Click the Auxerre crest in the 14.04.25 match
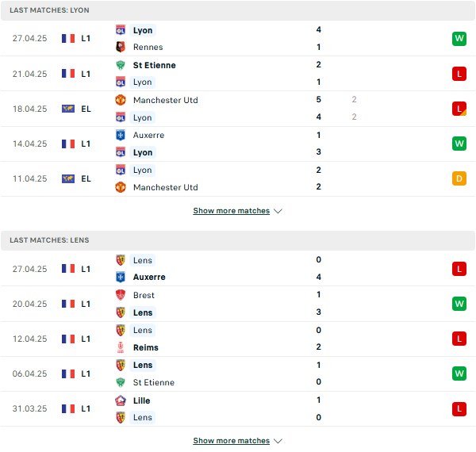This screenshot has height=452, width=476. [121, 135]
